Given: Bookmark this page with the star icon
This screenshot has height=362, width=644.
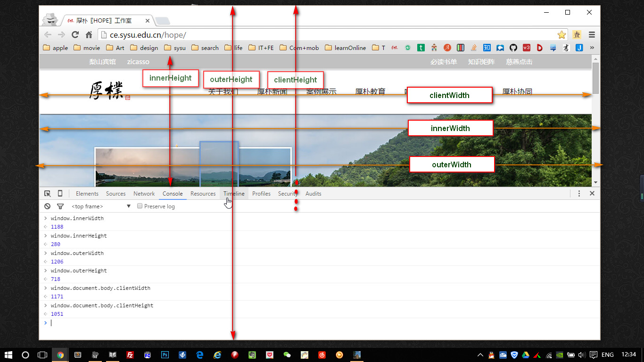Looking at the screenshot, I should coord(561,35).
